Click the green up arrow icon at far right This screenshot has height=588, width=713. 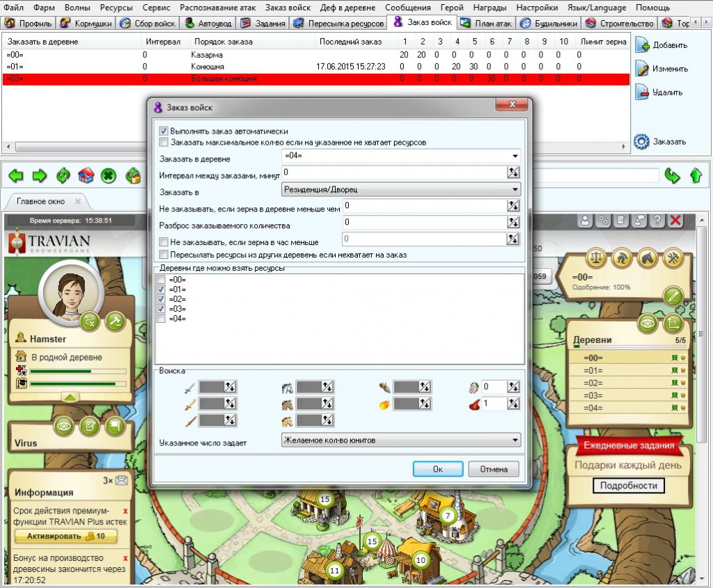click(696, 175)
